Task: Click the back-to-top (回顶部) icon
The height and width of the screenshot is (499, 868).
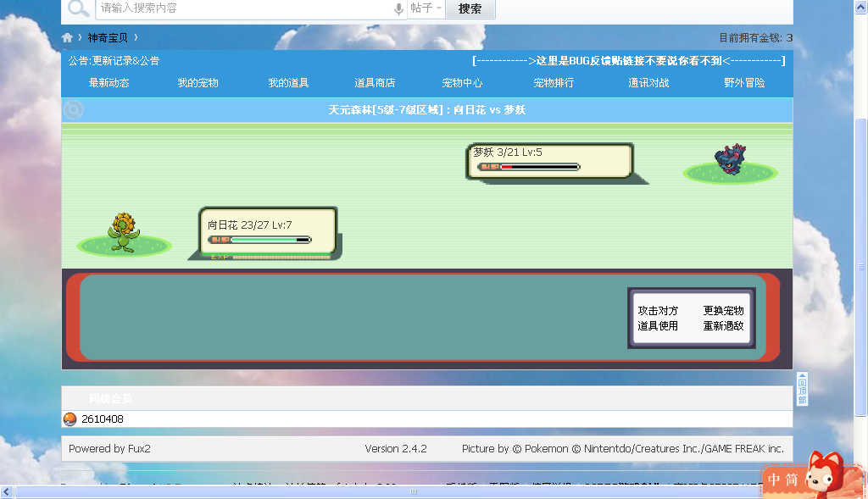Action: pyautogui.click(x=802, y=390)
